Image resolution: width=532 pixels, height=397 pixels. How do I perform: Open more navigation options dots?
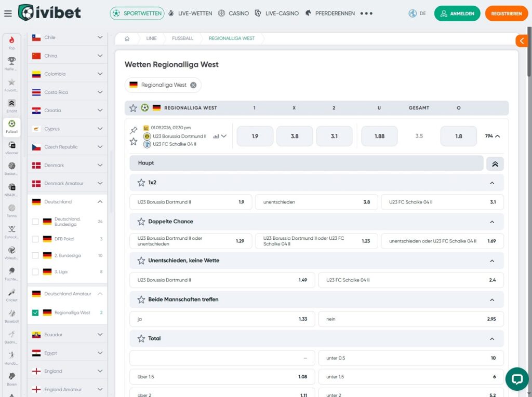(x=366, y=13)
